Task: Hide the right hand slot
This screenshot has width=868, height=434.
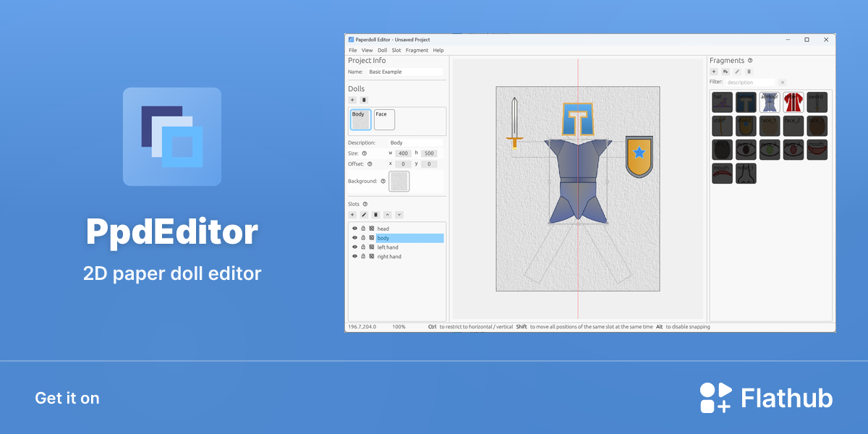Action: (x=354, y=257)
